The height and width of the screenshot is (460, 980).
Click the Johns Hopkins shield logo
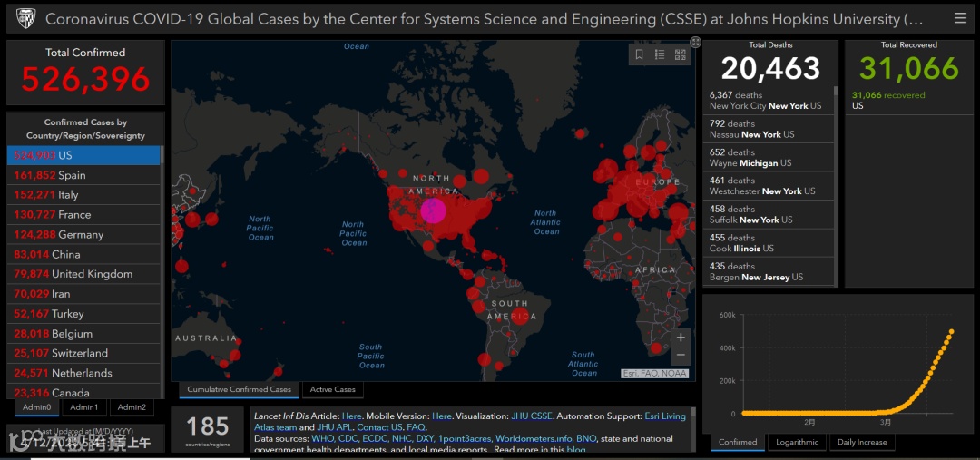(x=26, y=18)
